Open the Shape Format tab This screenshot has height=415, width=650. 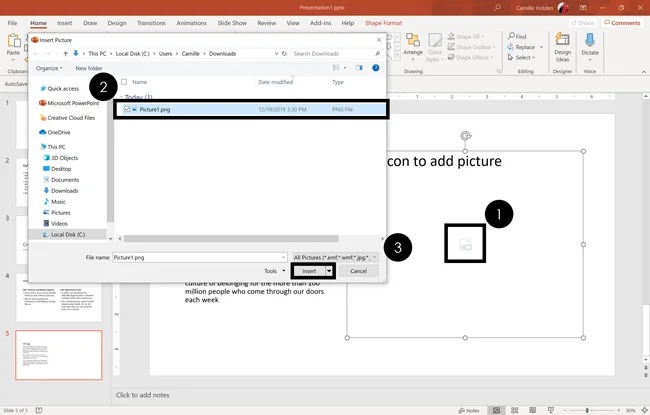(383, 23)
